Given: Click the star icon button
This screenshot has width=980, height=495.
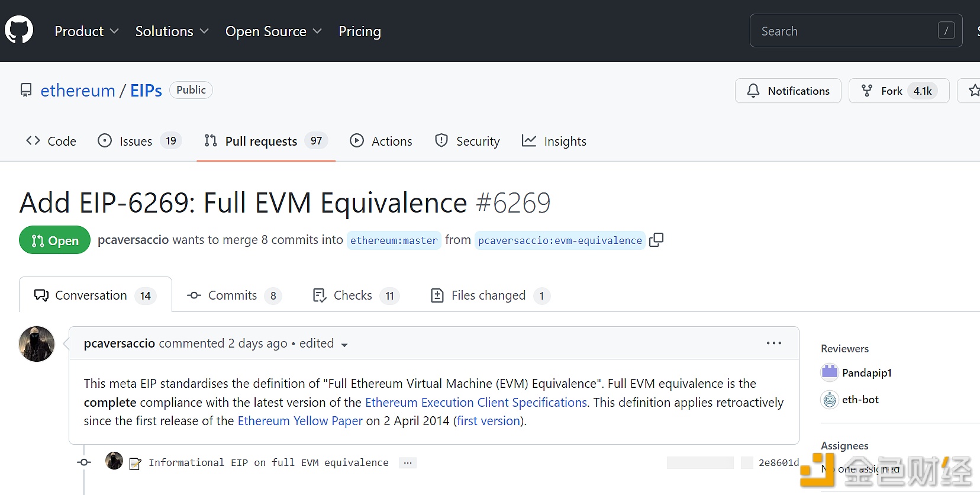Looking at the screenshot, I should click(973, 91).
